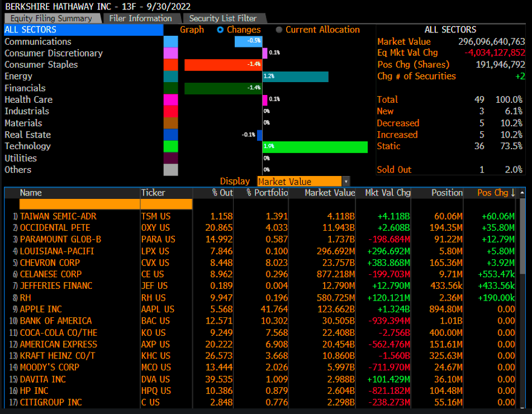The width and height of the screenshot is (532, 414).
Task: Open the LOUISIANA-PACIFI holding
Action: [x=56, y=251]
